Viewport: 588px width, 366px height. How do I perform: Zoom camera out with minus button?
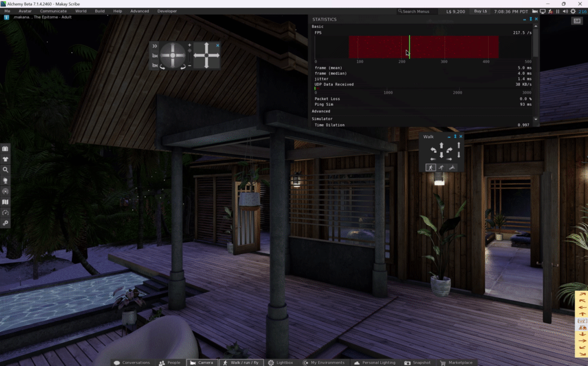[x=189, y=66]
